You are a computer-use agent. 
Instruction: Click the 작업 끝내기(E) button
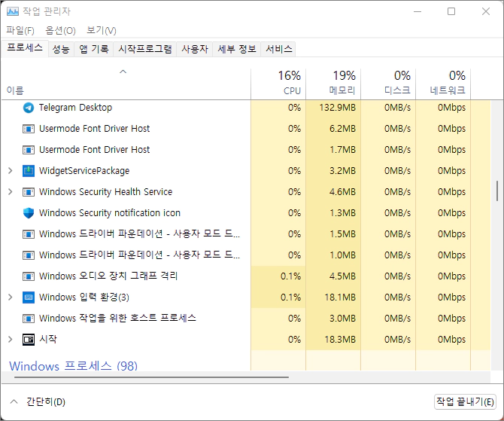coord(465,401)
